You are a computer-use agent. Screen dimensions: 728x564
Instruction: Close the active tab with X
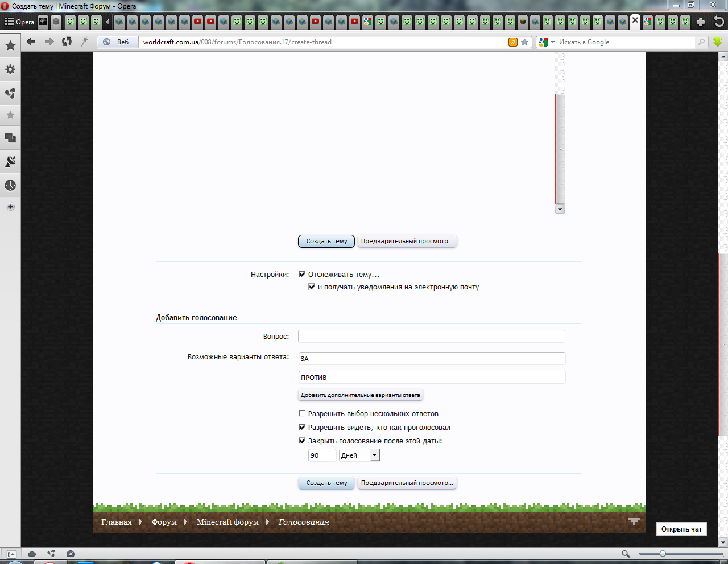tap(635, 20)
